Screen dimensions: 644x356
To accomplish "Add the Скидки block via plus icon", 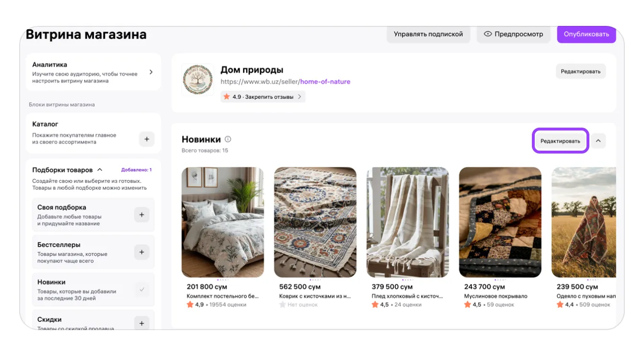I will (141, 323).
